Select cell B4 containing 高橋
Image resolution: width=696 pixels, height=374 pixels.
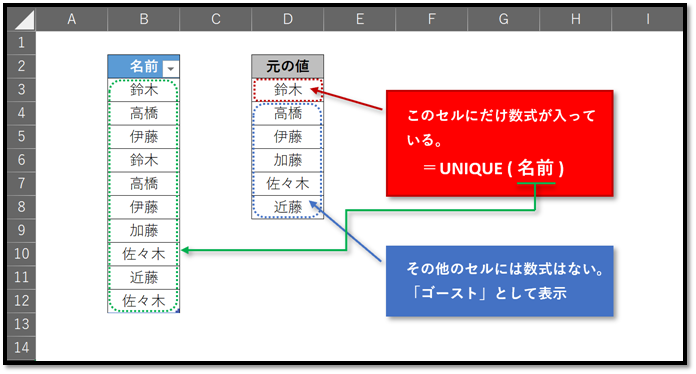point(144,114)
